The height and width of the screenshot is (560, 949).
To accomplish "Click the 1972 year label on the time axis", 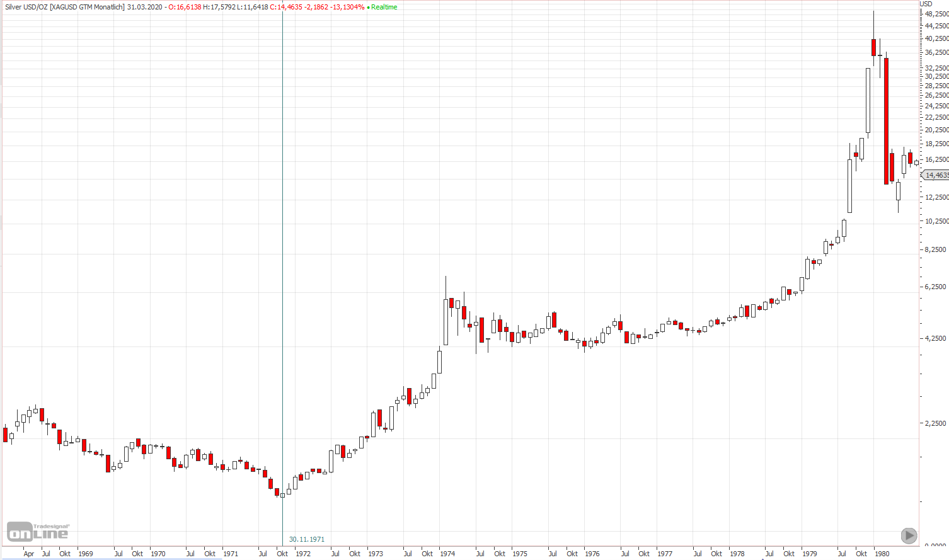I will coord(303,554).
